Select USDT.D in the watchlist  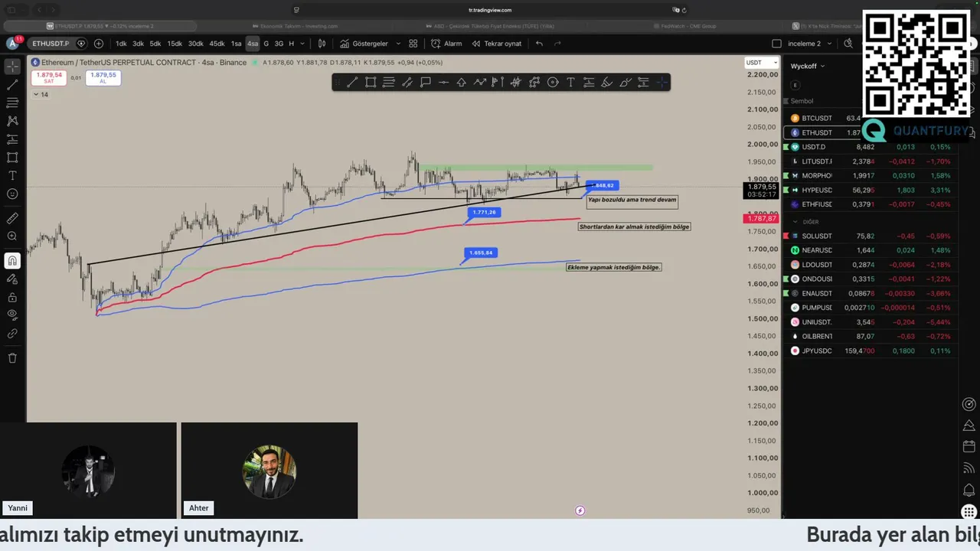pyautogui.click(x=870, y=147)
